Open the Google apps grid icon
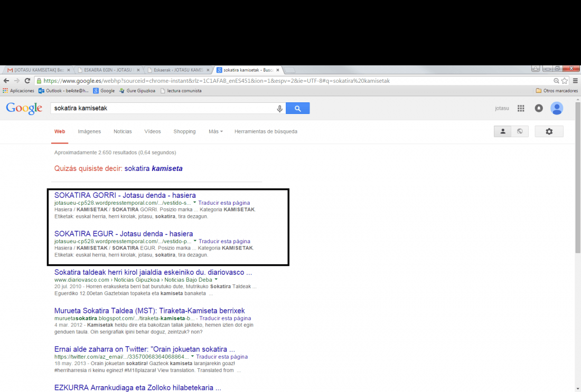 pyautogui.click(x=521, y=108)
